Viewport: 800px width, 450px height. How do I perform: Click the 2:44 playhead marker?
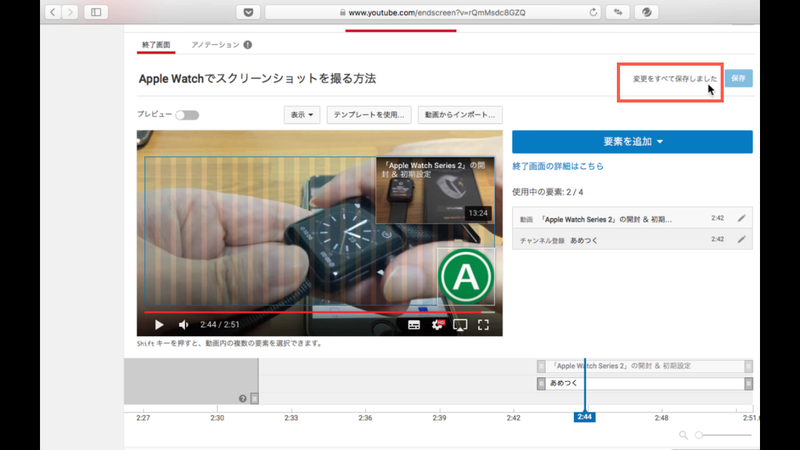coord(584,417)
